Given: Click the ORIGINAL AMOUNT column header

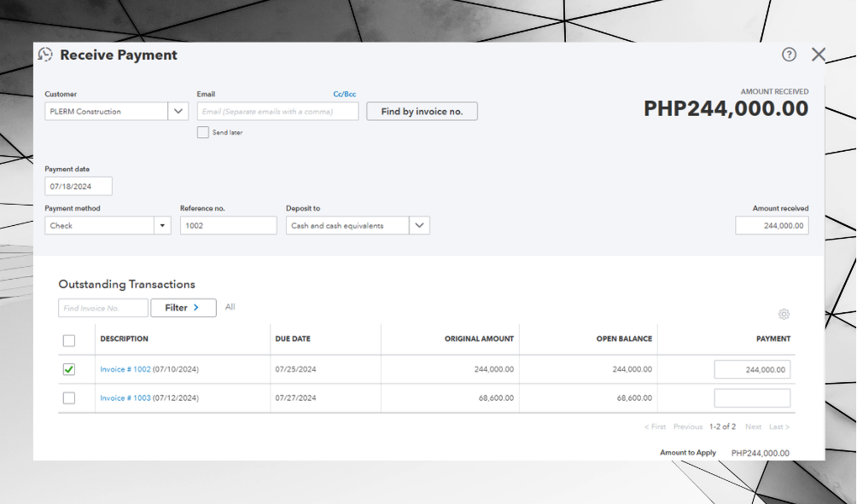Looking at the screenshot, I should pyautogui.click(x=479, y=339).
